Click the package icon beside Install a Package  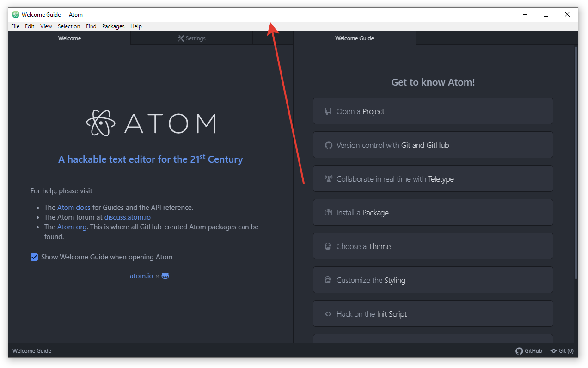(328, 213)
